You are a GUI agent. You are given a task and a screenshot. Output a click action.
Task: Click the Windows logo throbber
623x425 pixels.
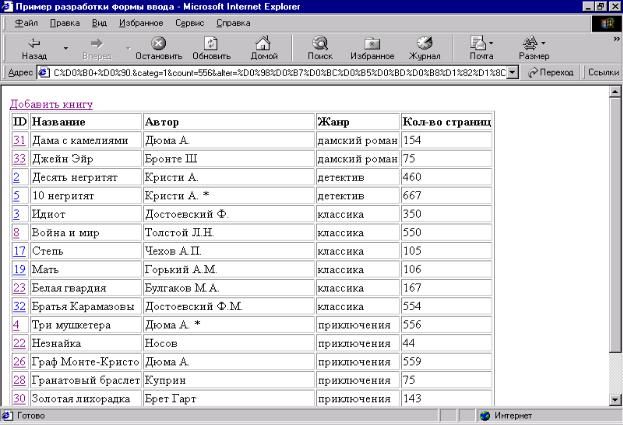(x=606, y=23)
